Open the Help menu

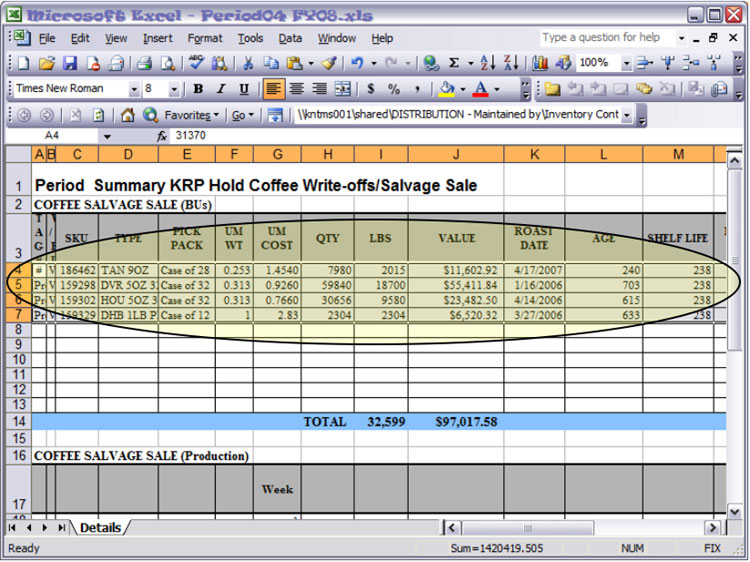(x=382, y=38)
